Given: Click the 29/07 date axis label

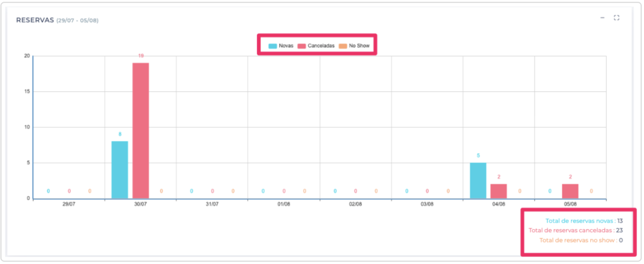Looking at the screenshot, I should (x=69, y=204).
